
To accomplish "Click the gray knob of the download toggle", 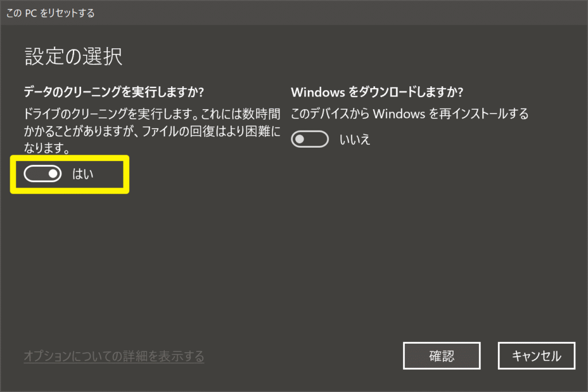I will [300, 139].
